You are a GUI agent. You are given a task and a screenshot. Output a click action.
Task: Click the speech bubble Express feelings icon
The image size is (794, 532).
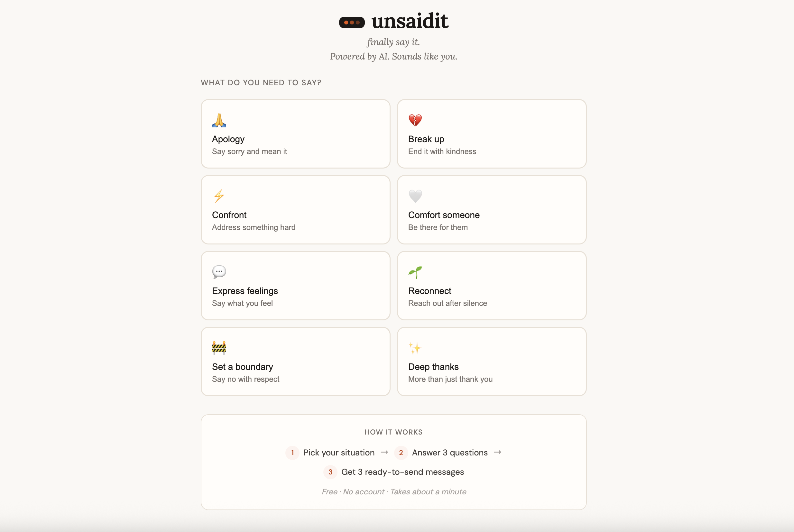click(x=219, y=272)
